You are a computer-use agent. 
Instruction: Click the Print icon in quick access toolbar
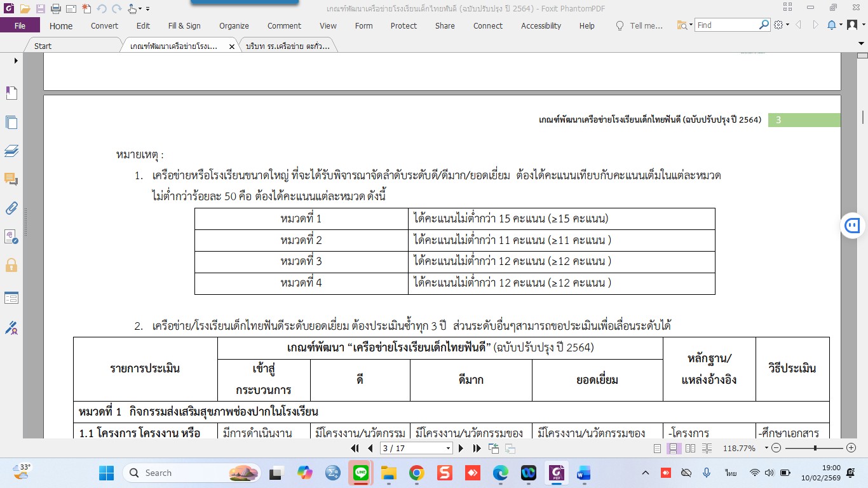coord(55,9)
